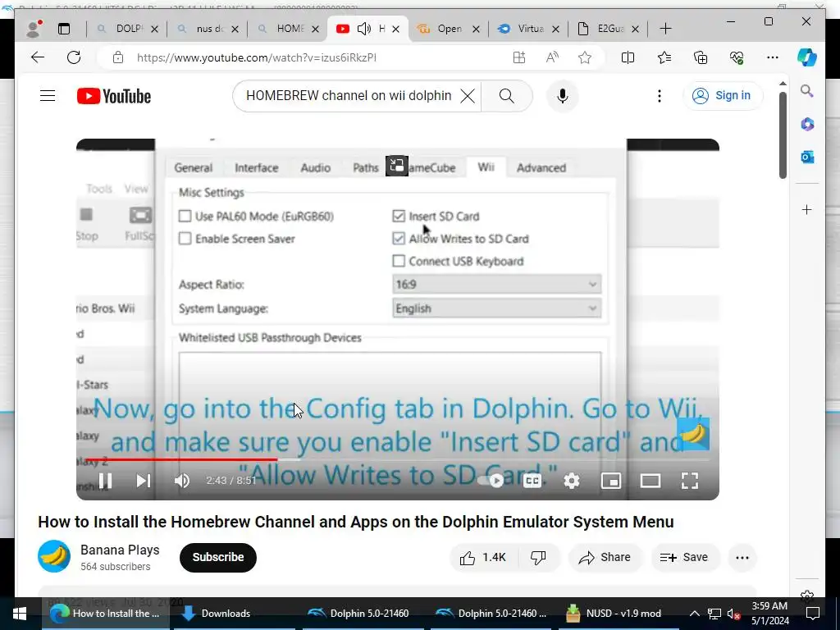Submit the YouTube search with magnifier button

pyautogui.click(x=506, y=96)
